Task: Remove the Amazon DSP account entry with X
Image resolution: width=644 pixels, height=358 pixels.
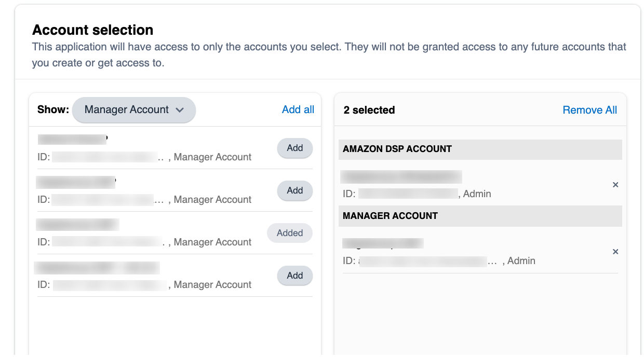Action: tap(615, 185)
